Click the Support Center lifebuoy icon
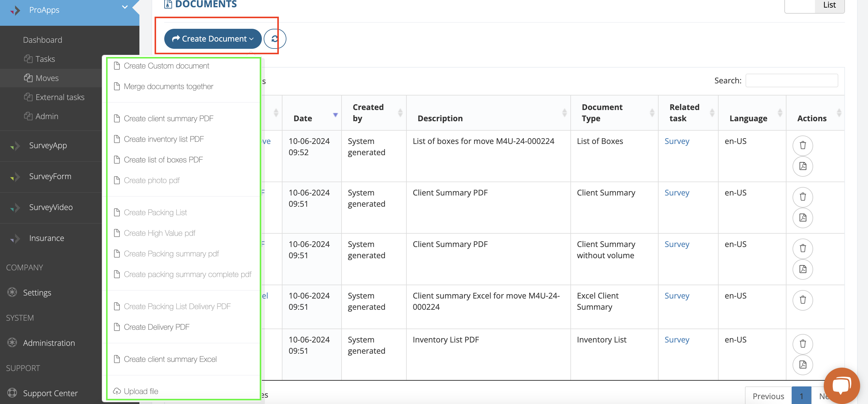The image size is (868, 404). (x=12, y=393)
